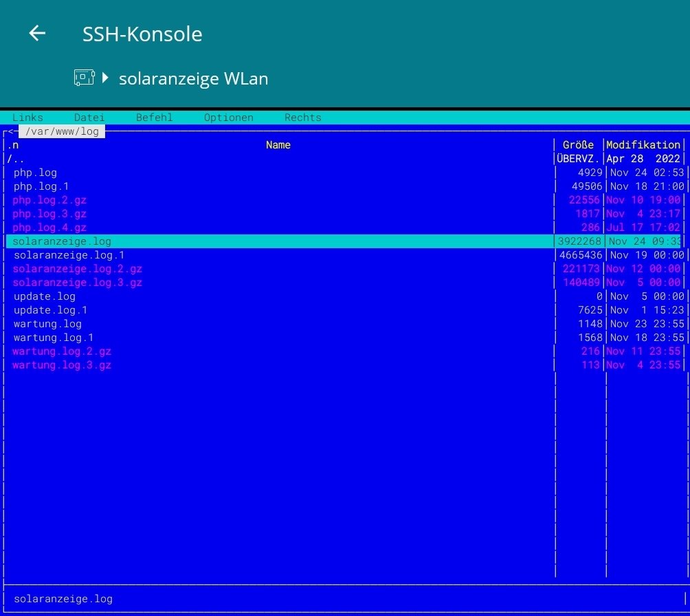Select php.log.2.gz archive
The width and height of the screenshot is (690, 616).
[49, 200]
